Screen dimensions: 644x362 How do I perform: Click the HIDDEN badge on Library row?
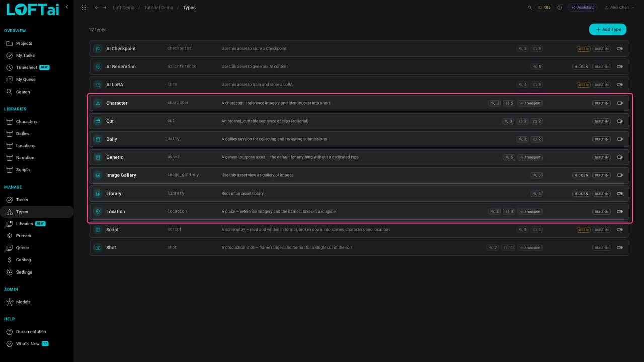click(581, 194)
